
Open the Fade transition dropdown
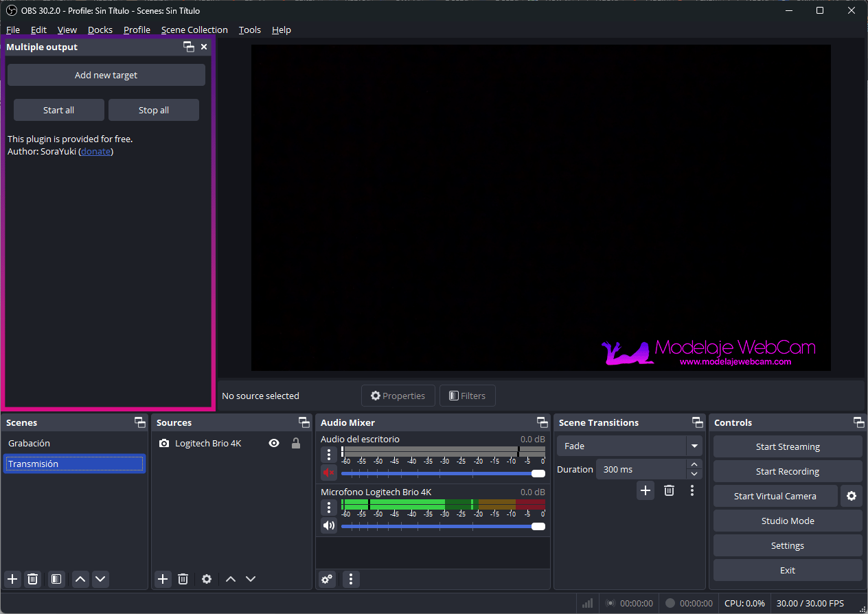(694, 446)
